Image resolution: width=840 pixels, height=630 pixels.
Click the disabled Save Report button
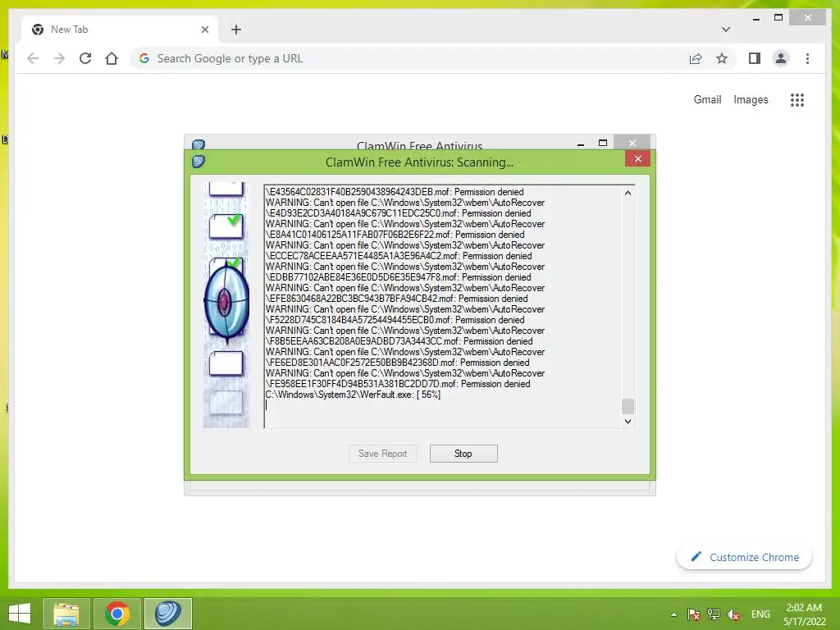pos(382,453)
